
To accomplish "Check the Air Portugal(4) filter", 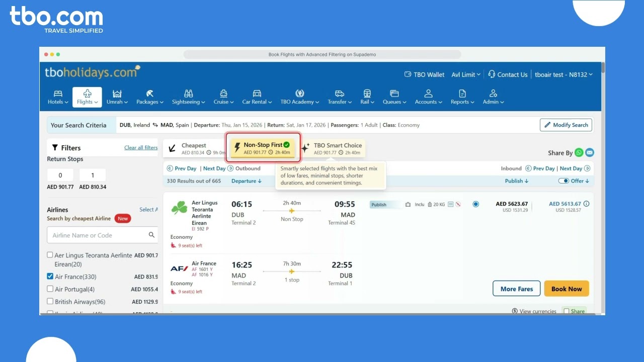I will click(x=50, y=289).
